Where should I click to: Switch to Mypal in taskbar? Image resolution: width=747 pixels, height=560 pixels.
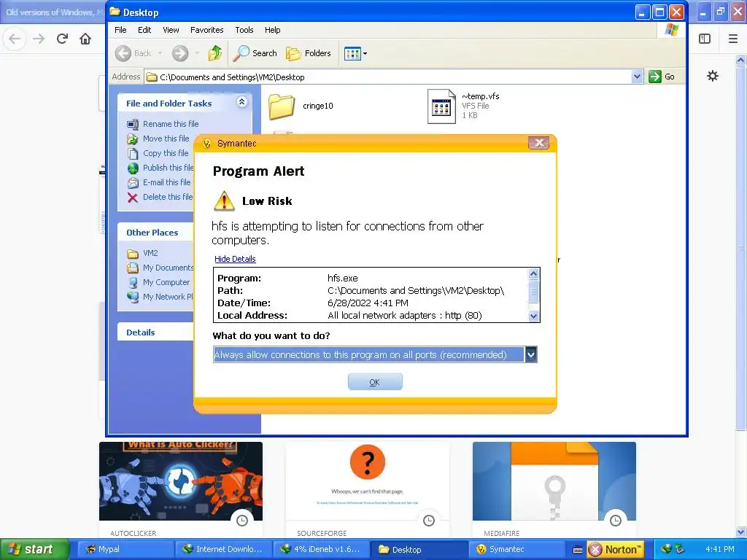pyautogui.click(x=125, y=549)
